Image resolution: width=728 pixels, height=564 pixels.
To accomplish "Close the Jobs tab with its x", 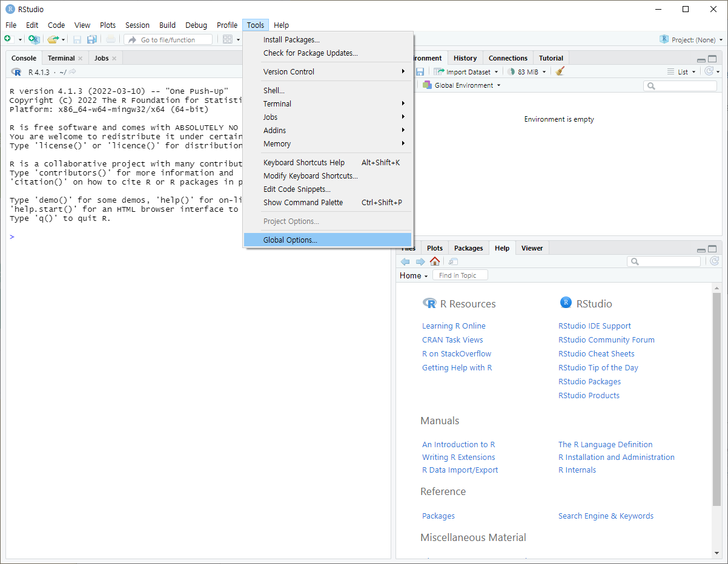I will tap(114, 58).
